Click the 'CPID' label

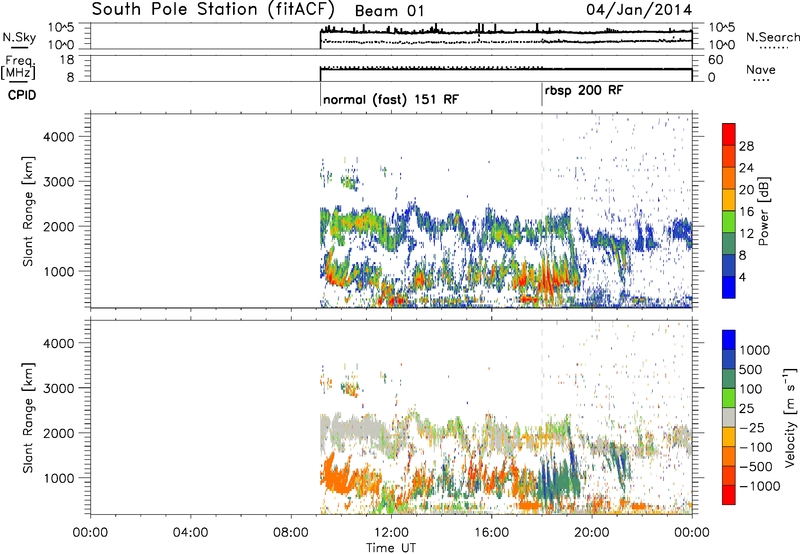pos(22,95)
